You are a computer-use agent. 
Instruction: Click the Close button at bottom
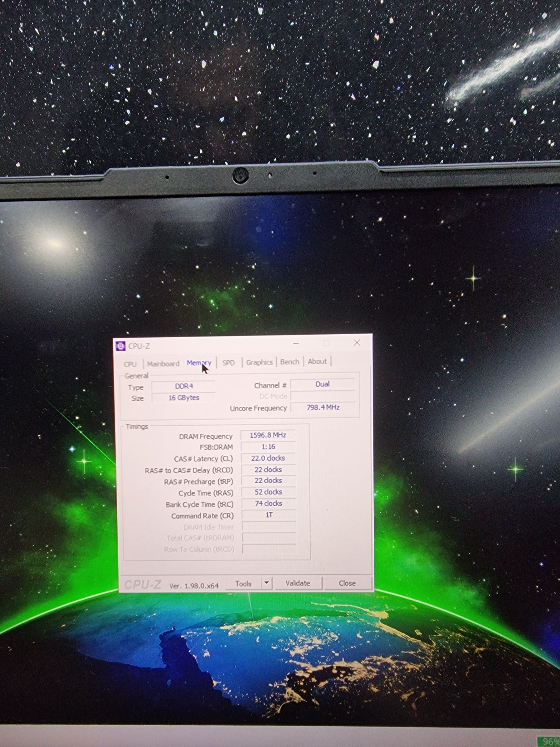click(347, 583)
